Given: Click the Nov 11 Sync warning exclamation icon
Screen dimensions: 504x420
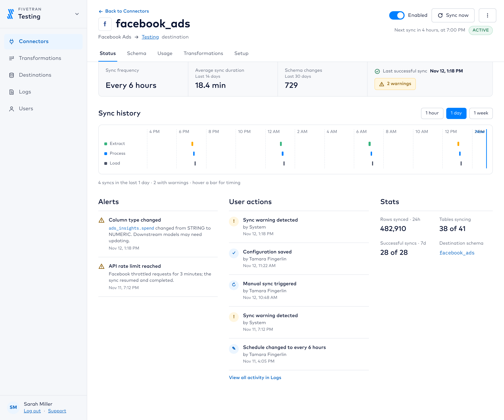Looking at the screenshot, I should click(234, 317).
